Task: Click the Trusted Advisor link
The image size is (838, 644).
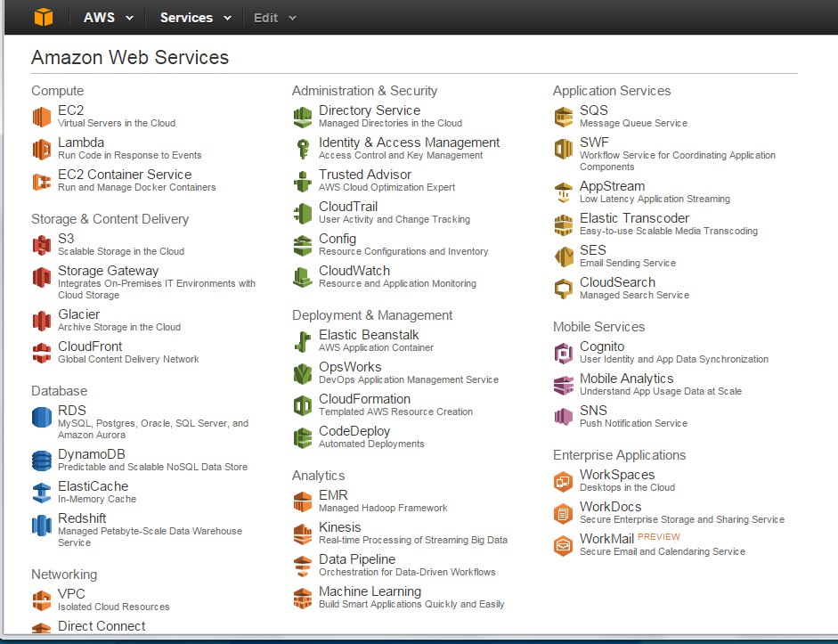Action: [x=364, y=175]
